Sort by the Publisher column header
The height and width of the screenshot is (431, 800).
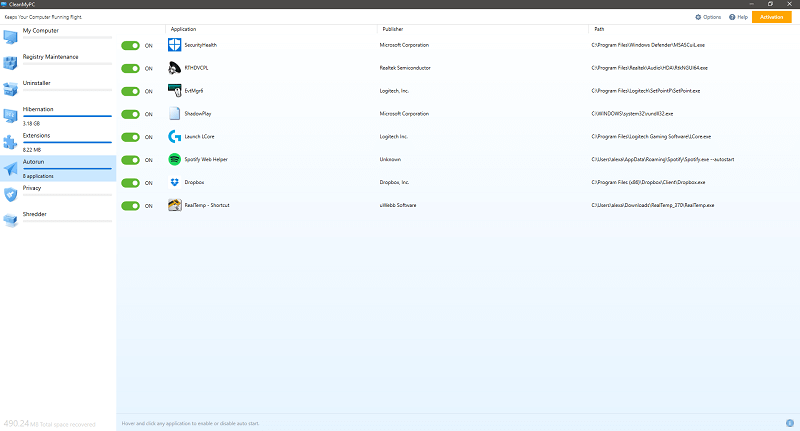click(x=393, y=29)
